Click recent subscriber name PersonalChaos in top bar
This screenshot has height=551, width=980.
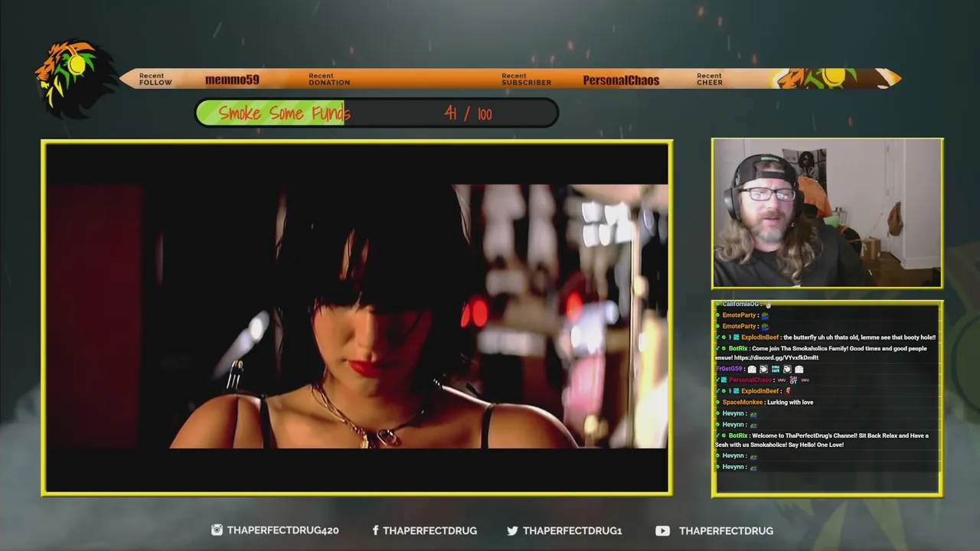[621, 80]
